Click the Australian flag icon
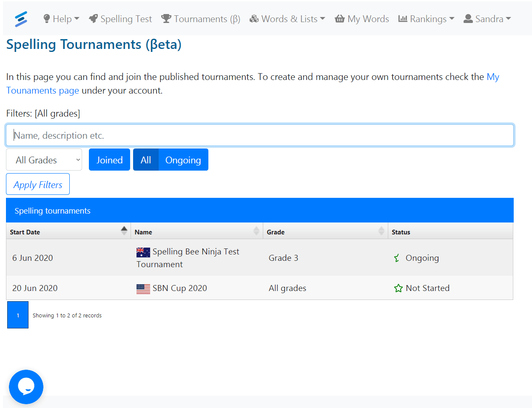This screenshot has height=408, width=532. point(143,252)
